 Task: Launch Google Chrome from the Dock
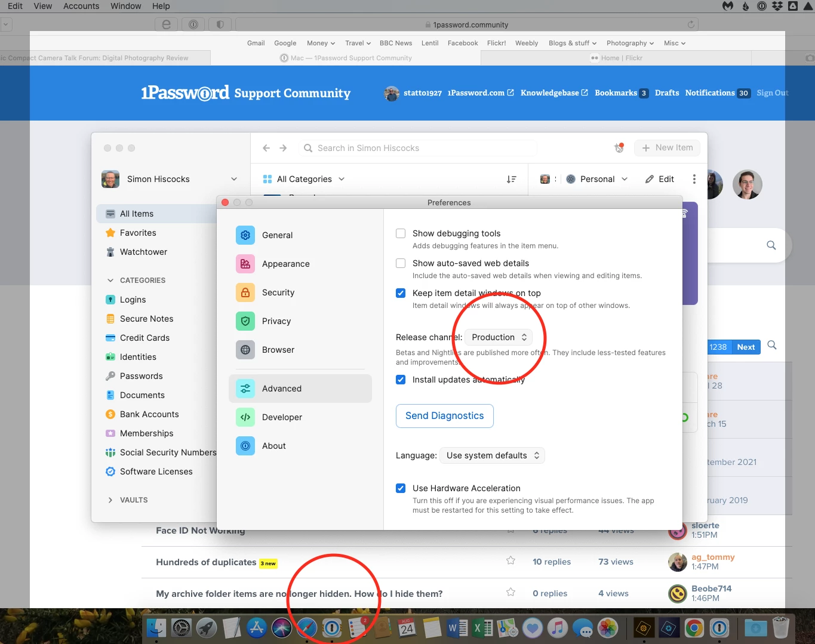tap(694, 628)
